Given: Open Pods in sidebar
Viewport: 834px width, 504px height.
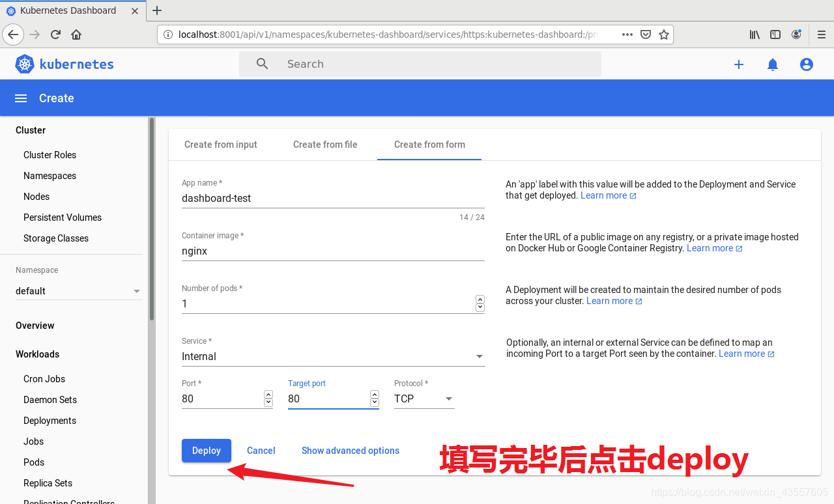Looking at the screenshot, I should [34, 462].
